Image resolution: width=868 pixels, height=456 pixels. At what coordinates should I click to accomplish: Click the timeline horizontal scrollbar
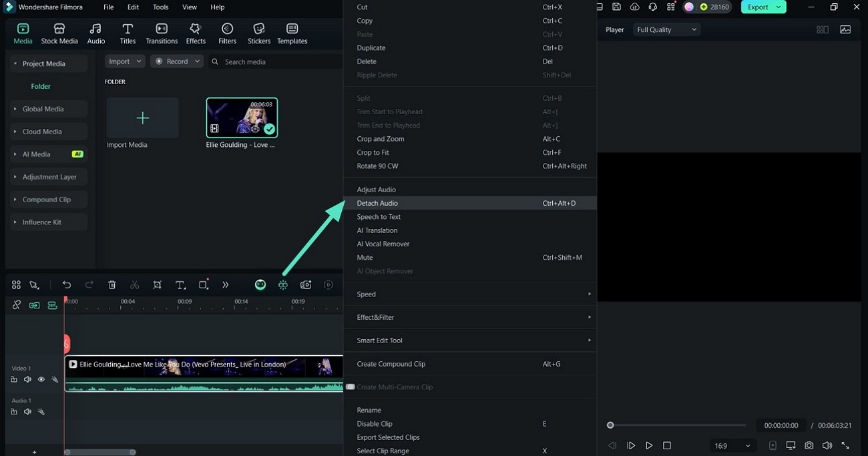pos(100,452)
